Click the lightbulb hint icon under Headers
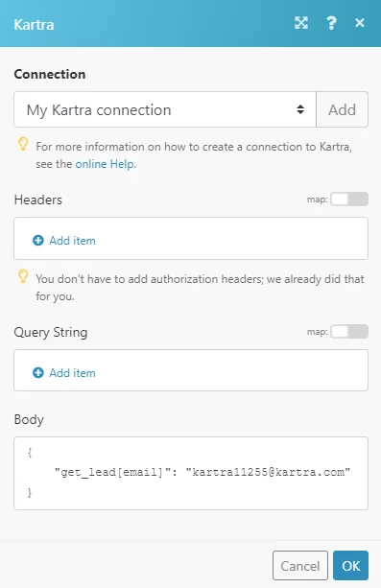The image size is (381, 588). (23, 276)
